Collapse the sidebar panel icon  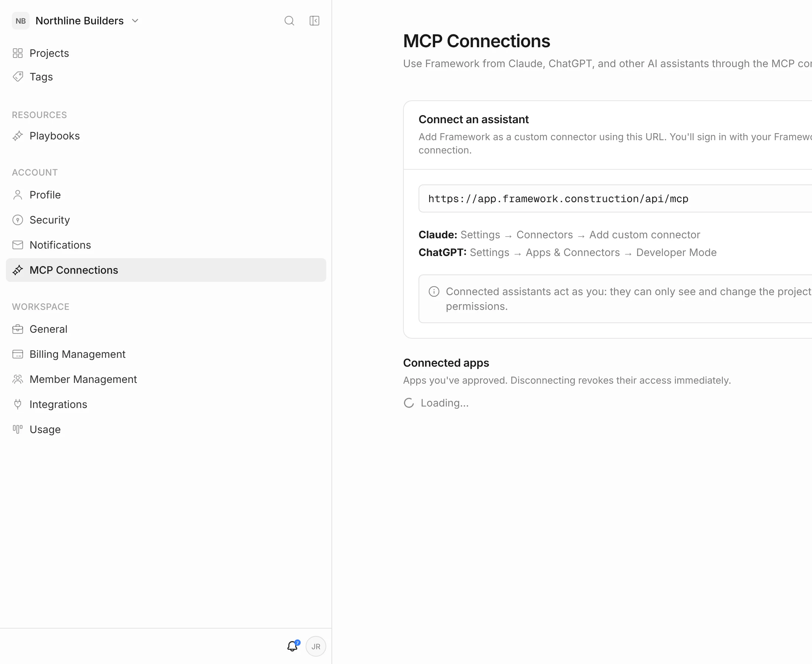click(314, 21)
